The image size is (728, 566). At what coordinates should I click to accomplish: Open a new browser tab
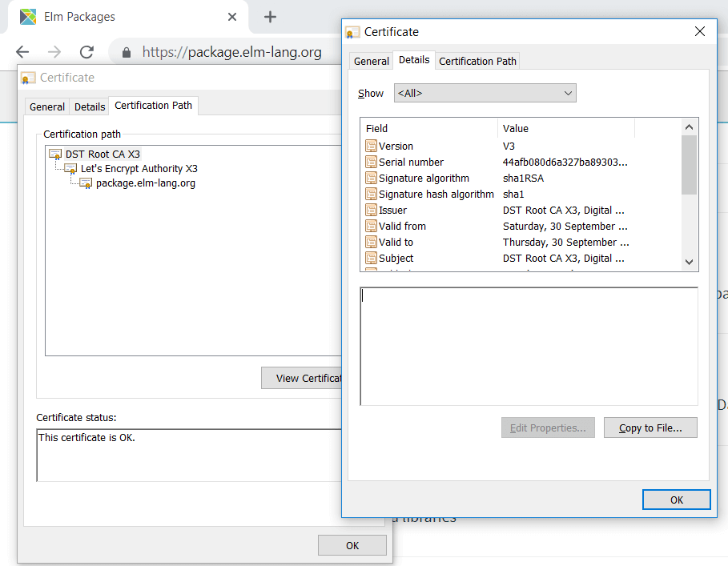(270, 17)
